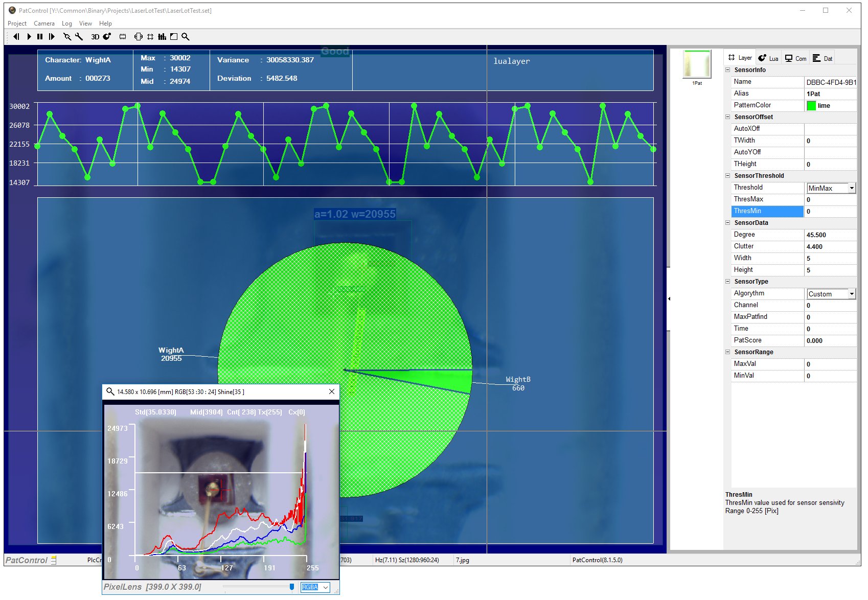Viewport: 868px width, 600px height.
Task: Collapse the SensorOffset section
Action: point(728,117)
